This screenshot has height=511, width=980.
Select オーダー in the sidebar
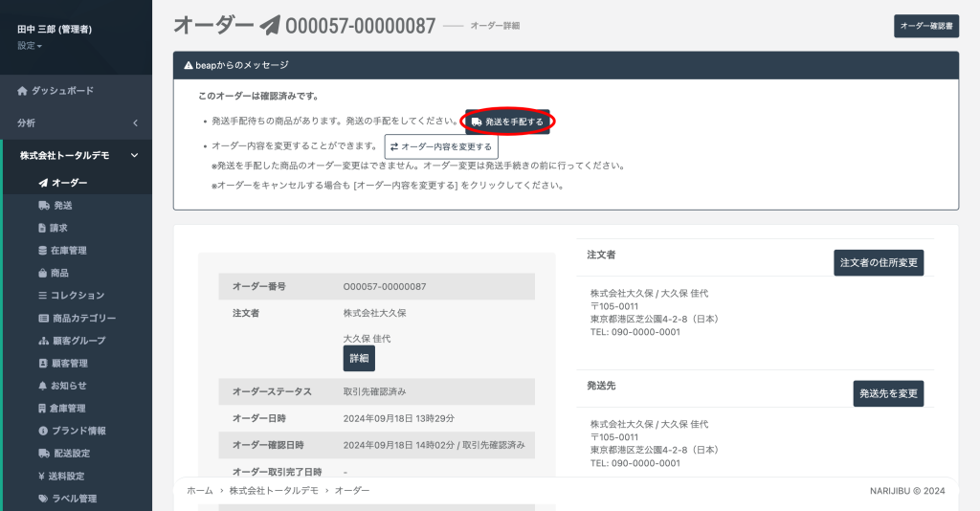(69, 183)
